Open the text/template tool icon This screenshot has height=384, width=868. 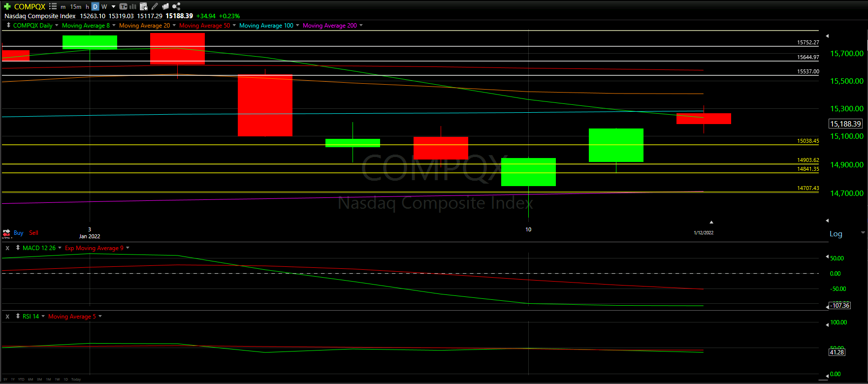tap(123, 6)
